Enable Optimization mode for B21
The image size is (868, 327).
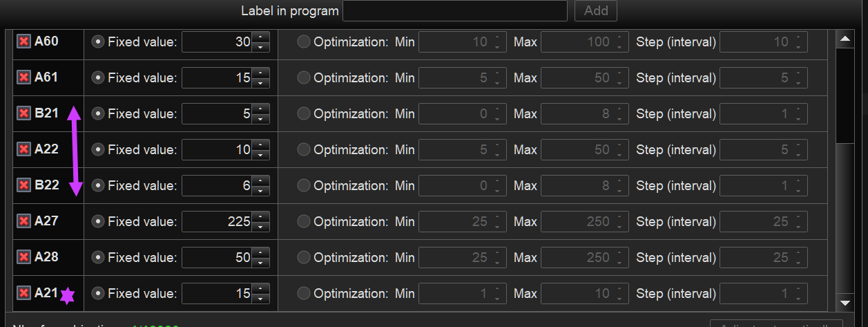(x=304, y=113)
